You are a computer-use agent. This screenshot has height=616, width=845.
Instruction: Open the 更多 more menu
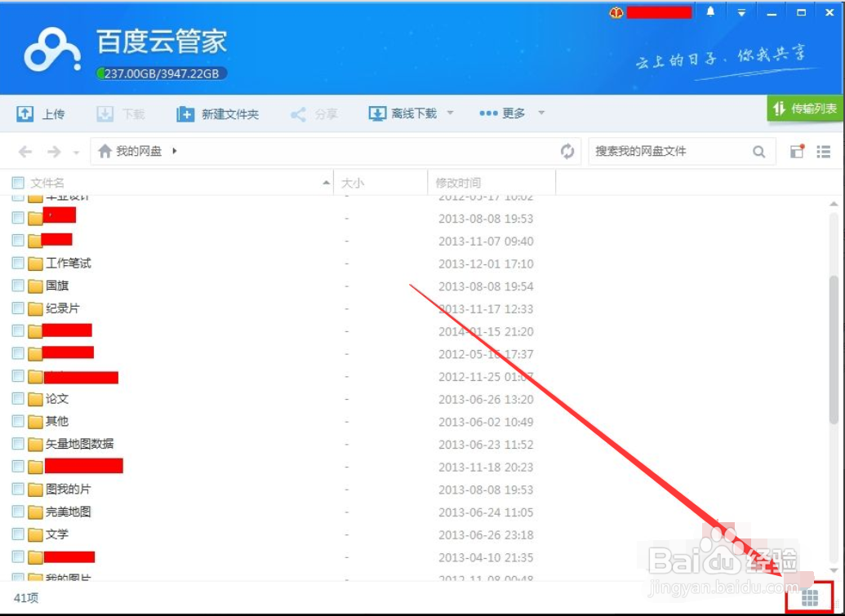(502, 113)
